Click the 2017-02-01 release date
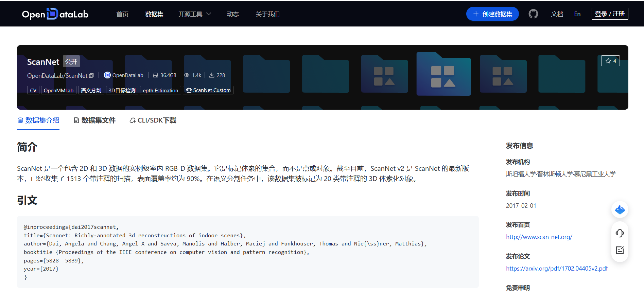Viewport: 644px width, 294px height. coord(521,206)
